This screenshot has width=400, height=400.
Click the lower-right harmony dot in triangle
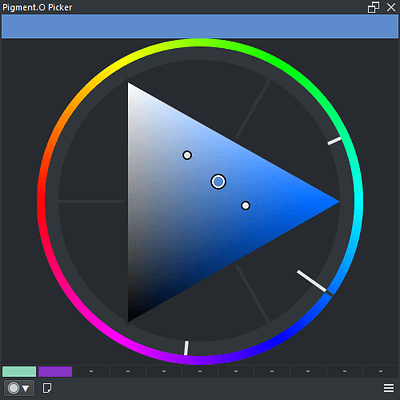click(245, 206)
